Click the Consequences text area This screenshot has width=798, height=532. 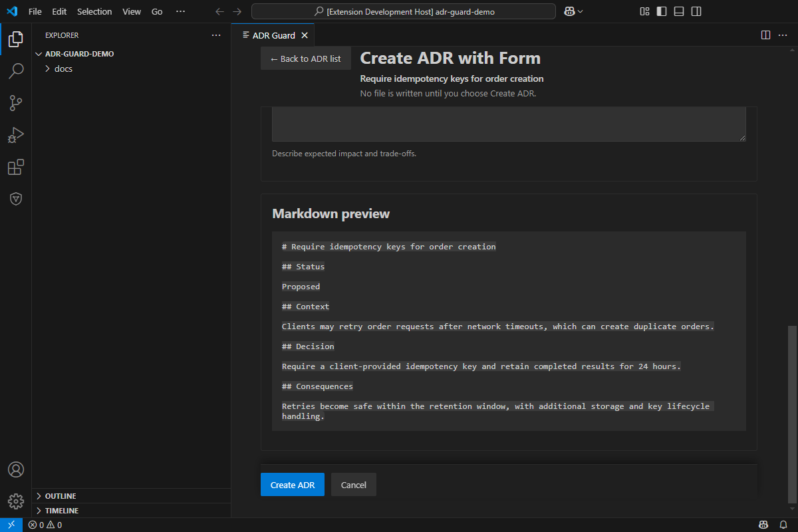(x=509, y=124)
